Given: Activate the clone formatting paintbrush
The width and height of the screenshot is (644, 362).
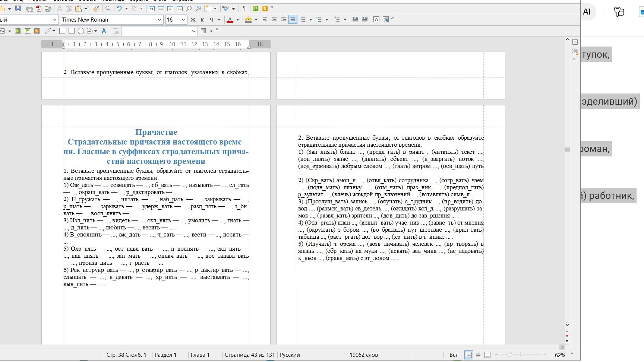Looking at the screenshot, I should 96,9.
